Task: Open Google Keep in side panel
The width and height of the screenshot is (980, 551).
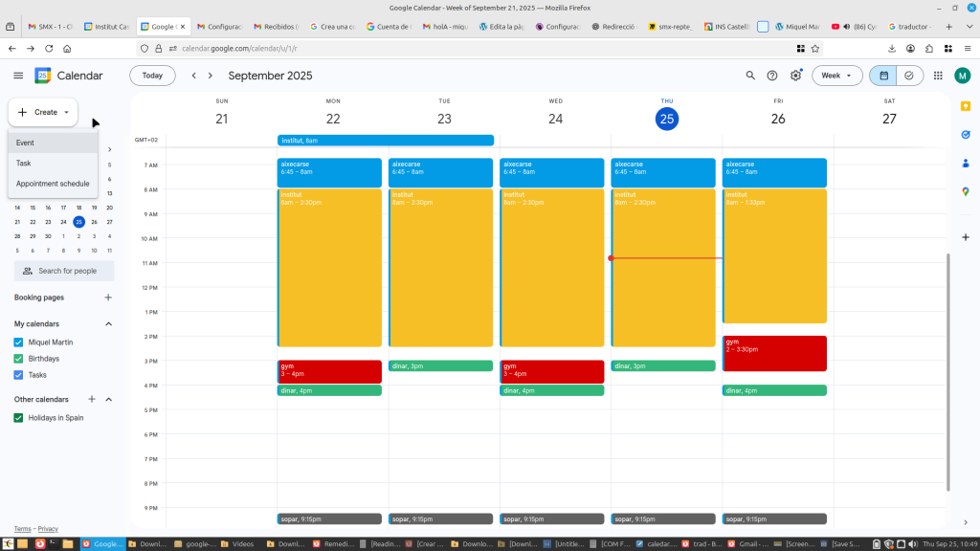Action: [x=966, y=106]
